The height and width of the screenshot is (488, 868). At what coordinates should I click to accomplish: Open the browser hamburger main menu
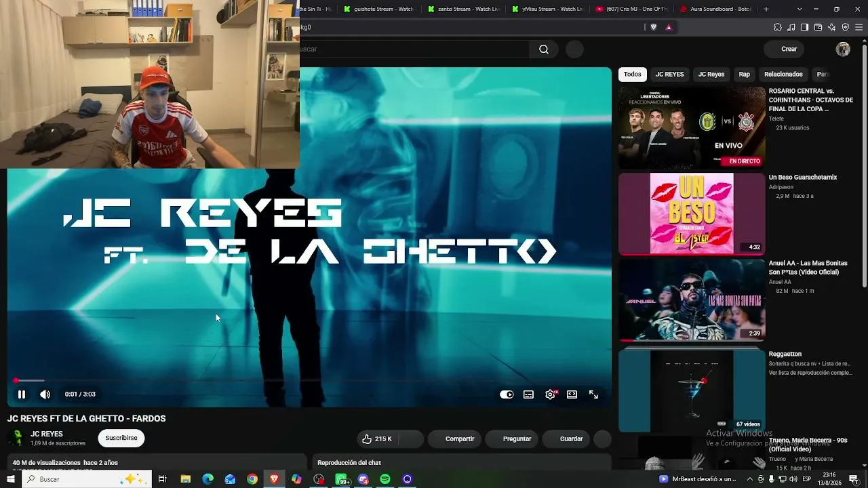coord(859,27)
